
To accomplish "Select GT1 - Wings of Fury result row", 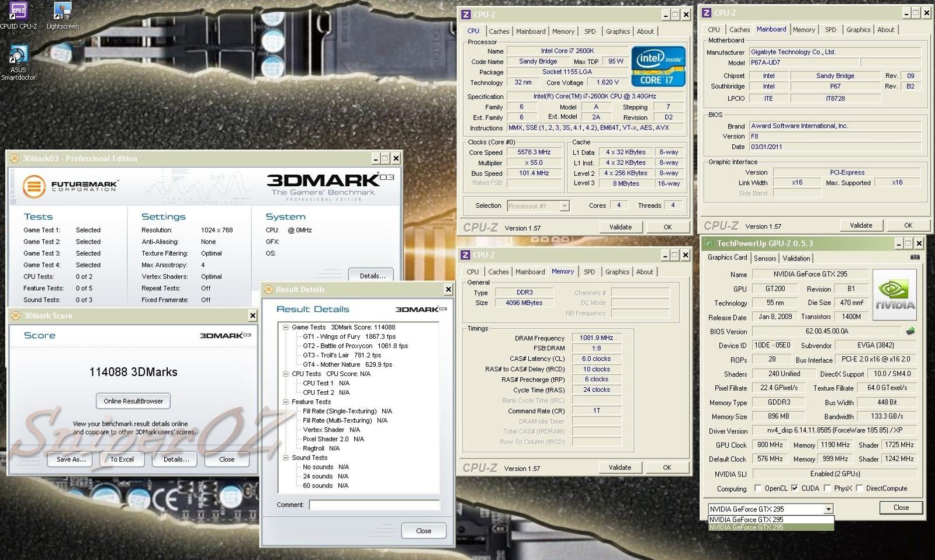I will 349,337.
